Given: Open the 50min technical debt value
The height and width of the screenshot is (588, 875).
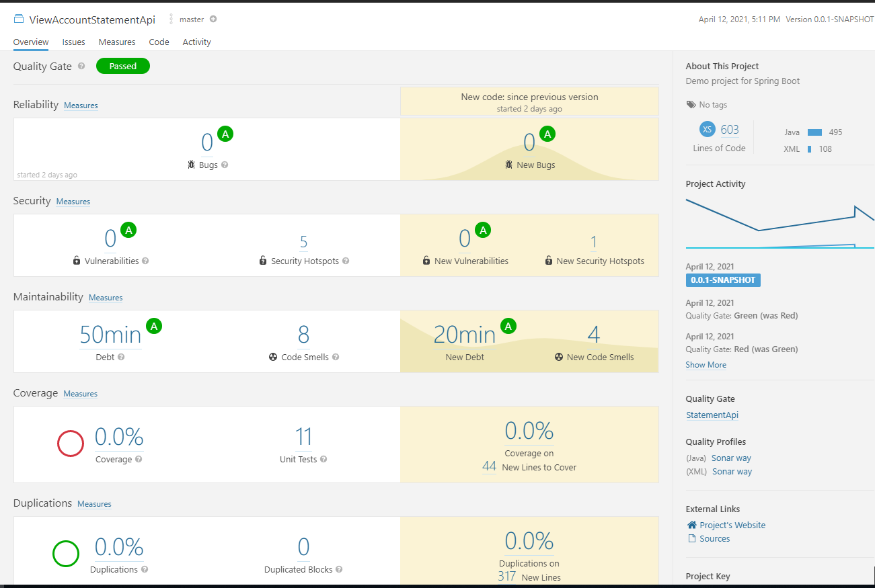Looking at the screenshot, I should [110, 335].
